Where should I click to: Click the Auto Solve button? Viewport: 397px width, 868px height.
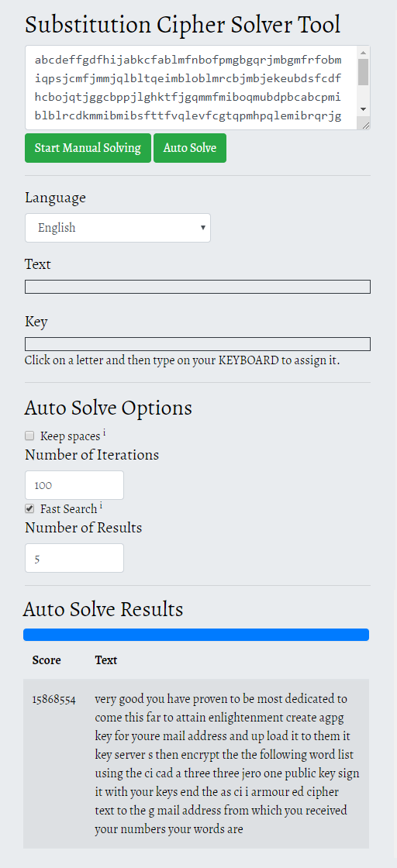pos(190,148)
